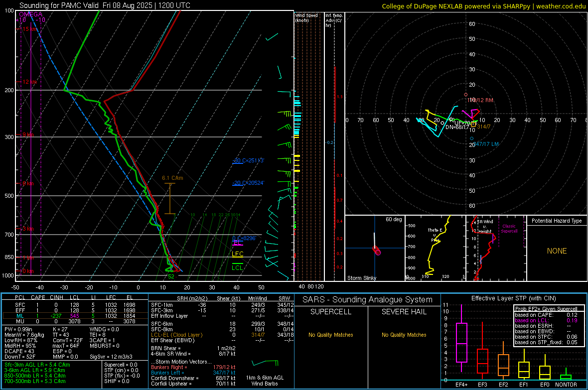The height and width of the screenshot is (390, 588).
Task: Select the '6 km' height marker
Action: [28, 183]
